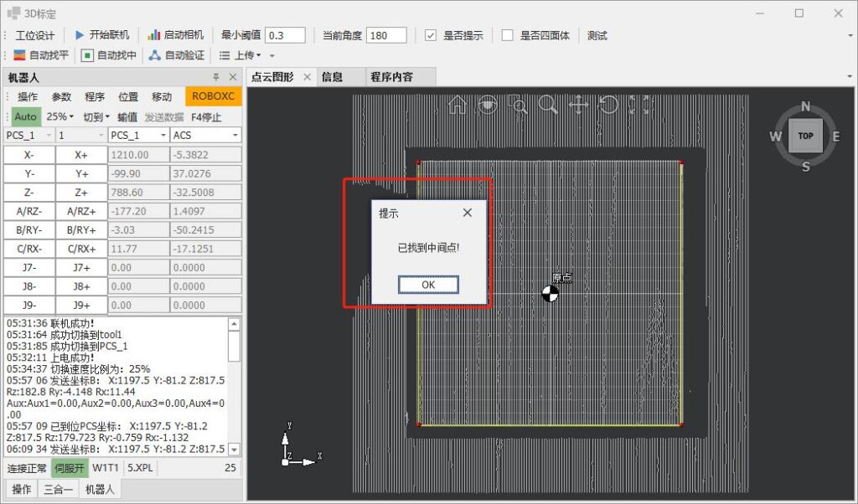Click the 最小阈值 input field
Image resolution: width=858 pixels, height=504 pixels.
point(285,35)
